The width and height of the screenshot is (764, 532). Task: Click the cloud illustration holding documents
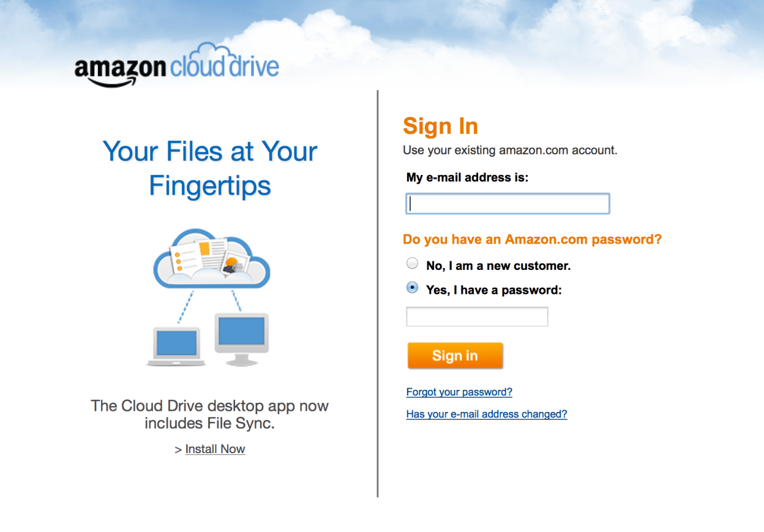(211, 259)
